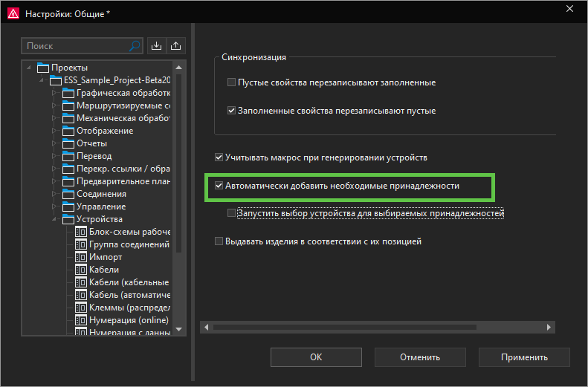
Task: Uncheck Заполненные свойства перезаписывают пустые
Action: (x=231, y=111)
